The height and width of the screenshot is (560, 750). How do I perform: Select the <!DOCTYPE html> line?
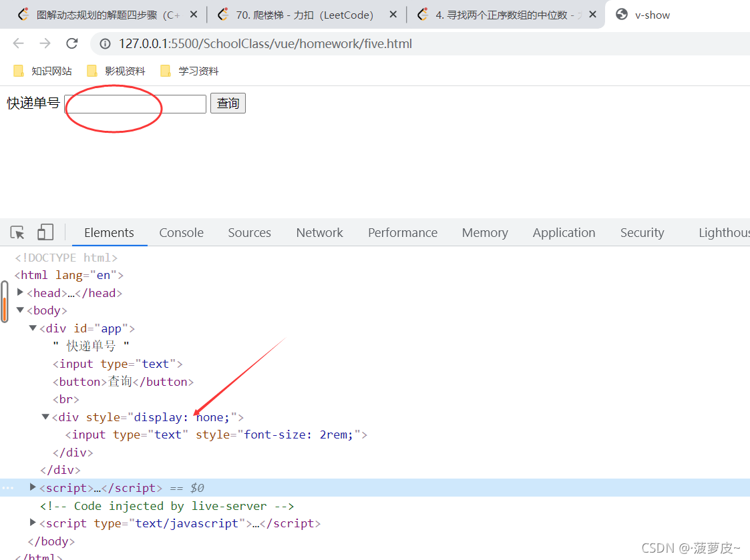click(66, 258)
